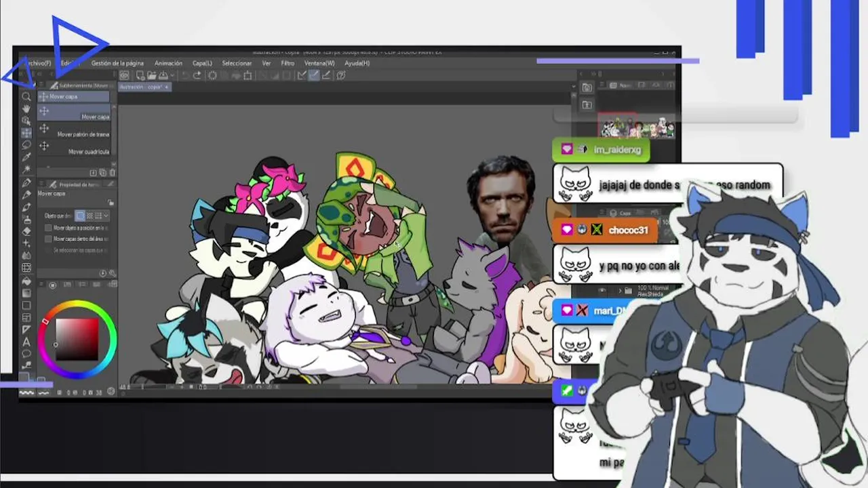Click the Clip Studio launcher icon in command bar

(124, 75)
